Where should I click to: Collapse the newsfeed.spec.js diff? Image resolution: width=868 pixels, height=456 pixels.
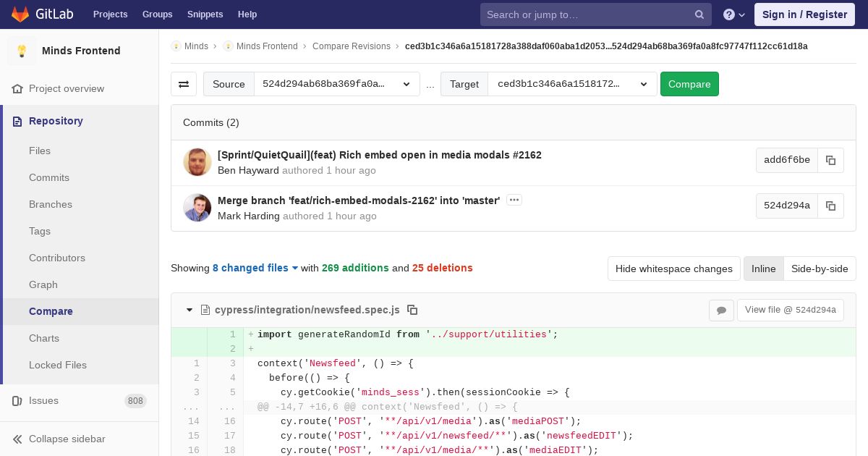190,310
